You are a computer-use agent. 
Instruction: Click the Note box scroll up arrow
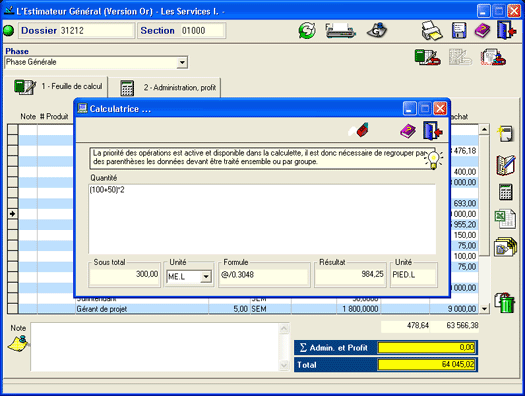[x=284, y=329]
